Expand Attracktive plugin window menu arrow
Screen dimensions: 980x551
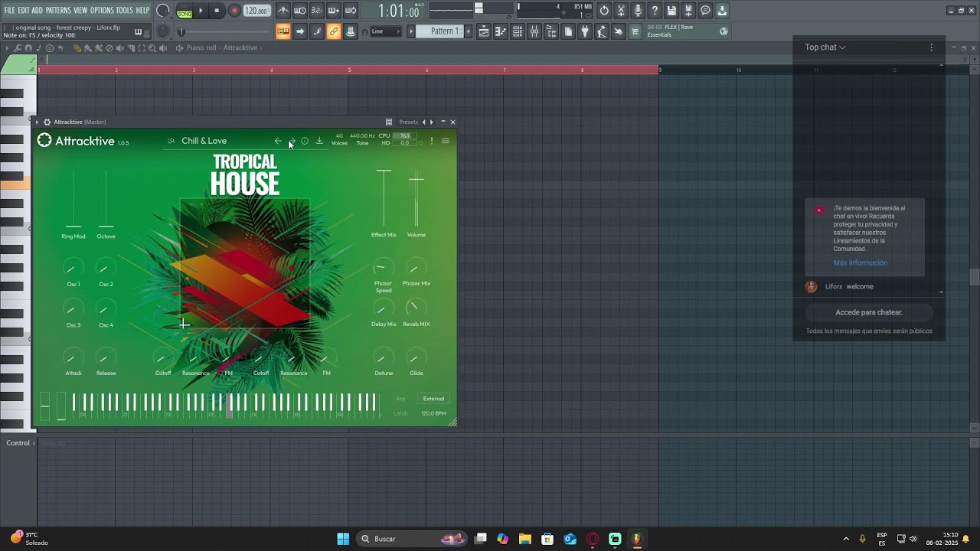pyautogui.click(x=37, y=122)
